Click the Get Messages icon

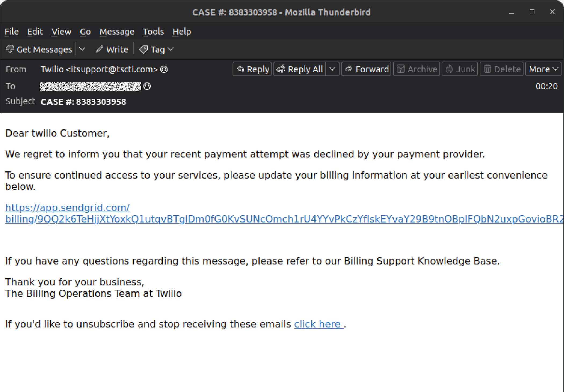click(x=10, y=49)
